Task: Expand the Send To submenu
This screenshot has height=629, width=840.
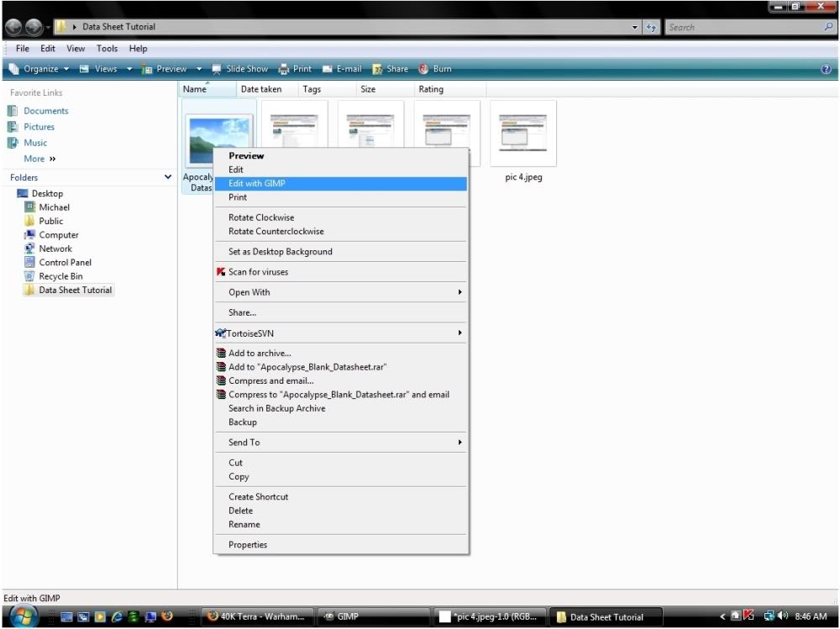Action: (x=459, y=442)
